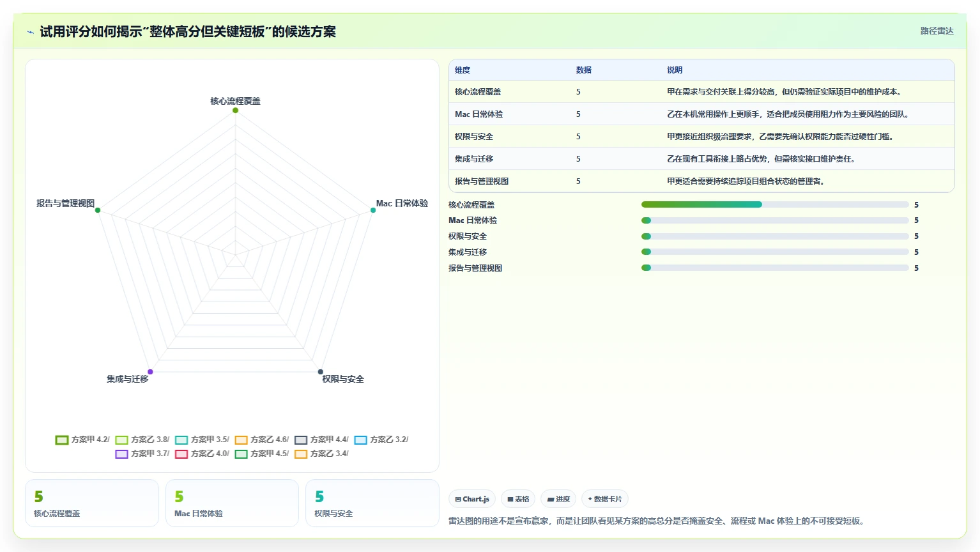980x552 pixels.
Task: Toggle the 方案乙 3.4/ legend item
Action: (x=321, y=454)
